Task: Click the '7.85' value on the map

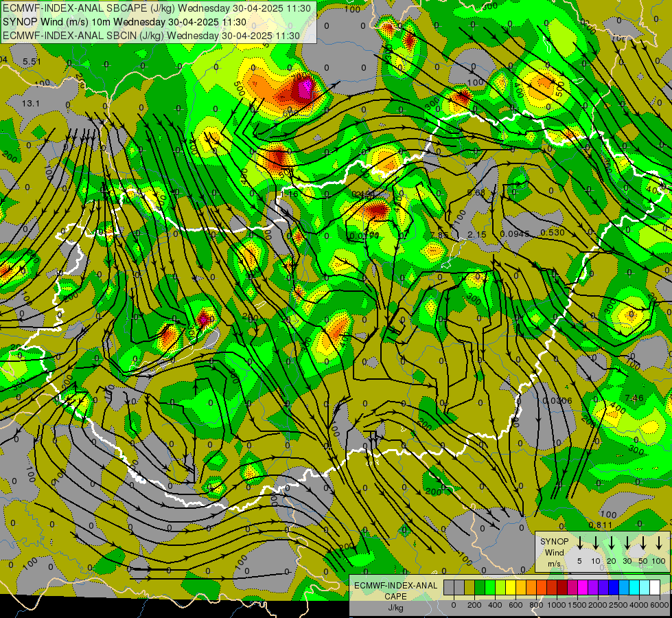Action: tap(440, 235)
